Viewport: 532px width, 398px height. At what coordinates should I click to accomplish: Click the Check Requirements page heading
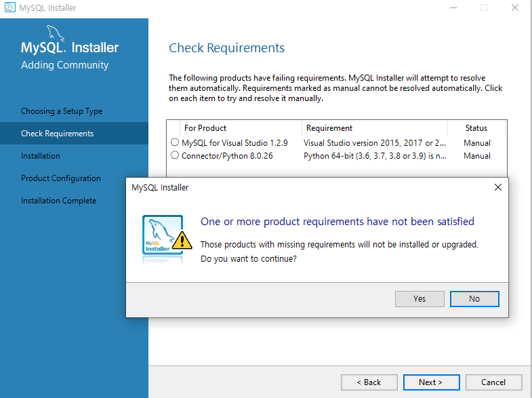tap(226, 48)
